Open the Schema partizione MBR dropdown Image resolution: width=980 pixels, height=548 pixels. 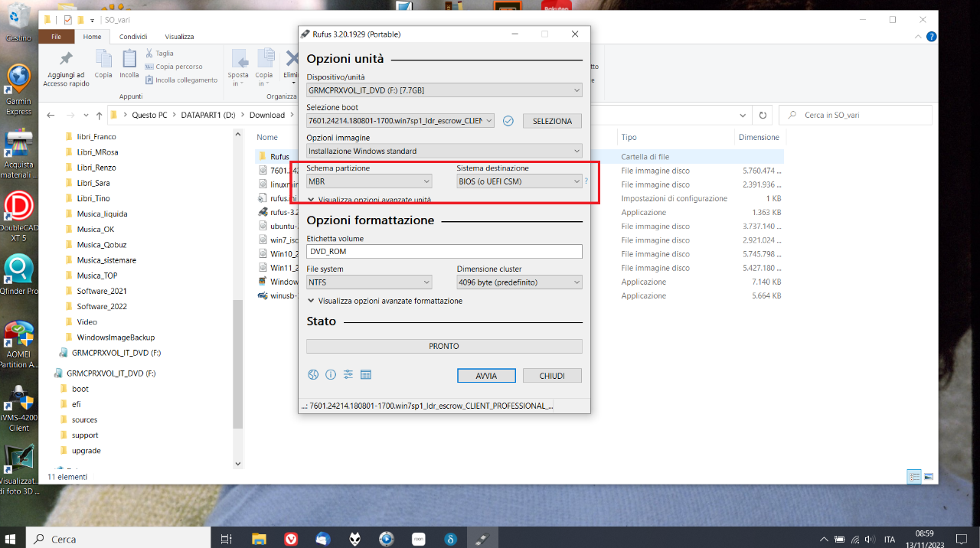(x=369, y=181)
